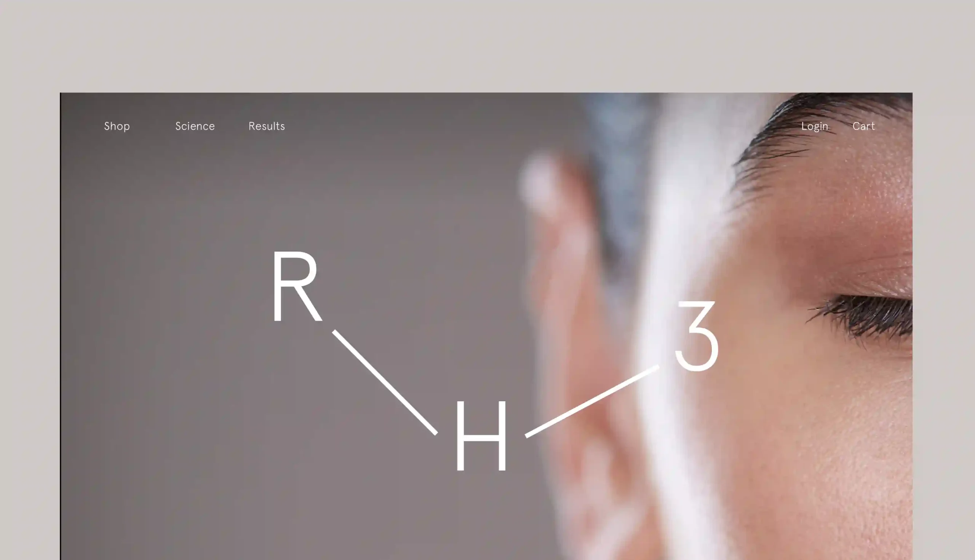Image resolution: width=975 pixels, height=560 pixels.
Task: Click the beige page margin above the hero
Action: tap(487, 46)
